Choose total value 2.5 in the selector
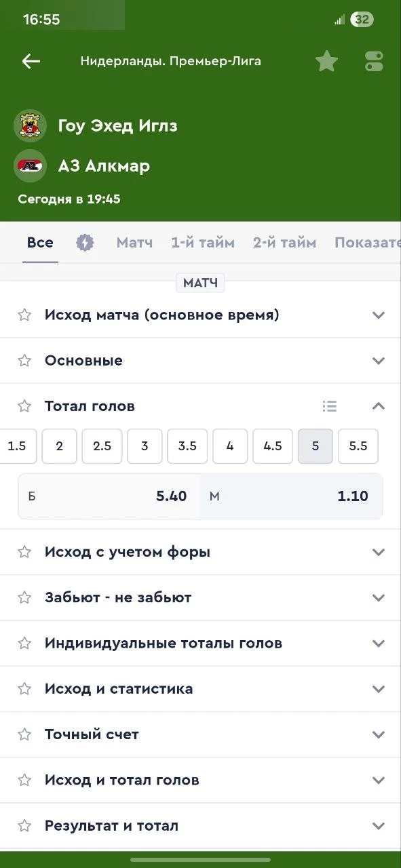This screenshot has width=401, height=868. 102,446
